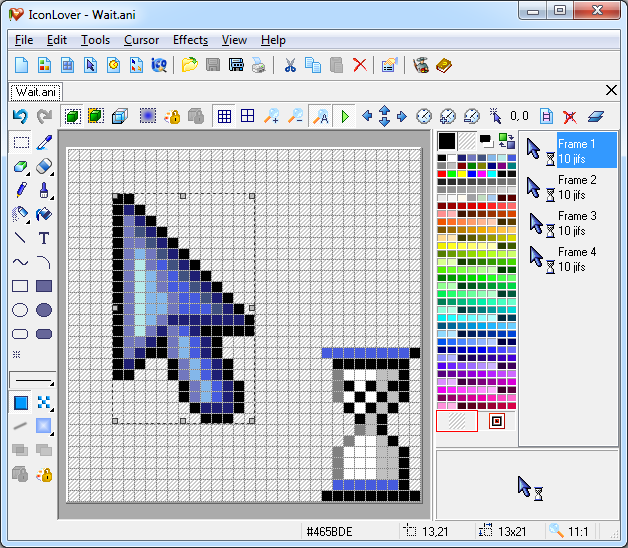Select the filled rectangle tool
The height and width of the screenshot is (548, 628).
coord(44,286)
